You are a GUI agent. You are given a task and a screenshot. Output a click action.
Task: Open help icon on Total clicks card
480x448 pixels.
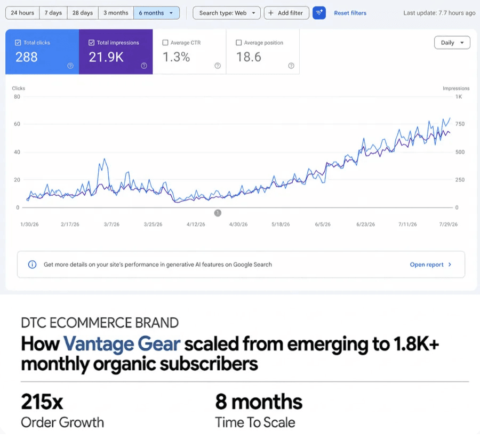[x=70, y=66]
